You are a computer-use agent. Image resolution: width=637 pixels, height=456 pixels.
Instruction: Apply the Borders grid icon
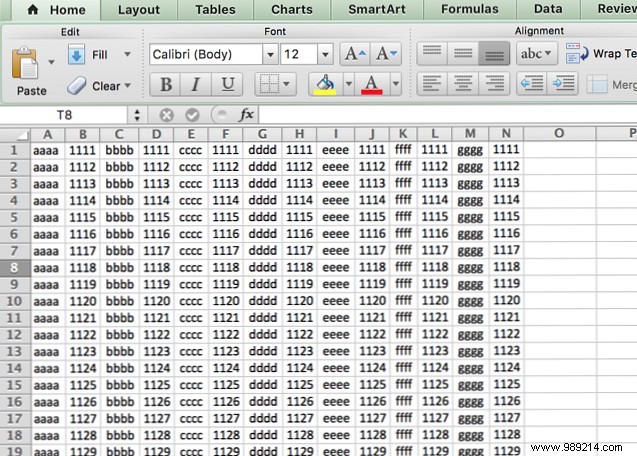click(x=269, y=84)
